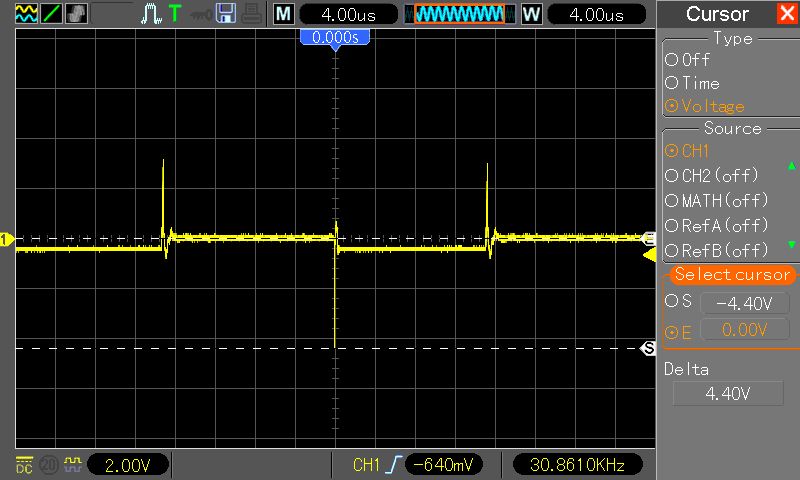This screenshot has width=800, height=480.
Task: Click the Cursor panel title
Action: [x=717, y=14]
